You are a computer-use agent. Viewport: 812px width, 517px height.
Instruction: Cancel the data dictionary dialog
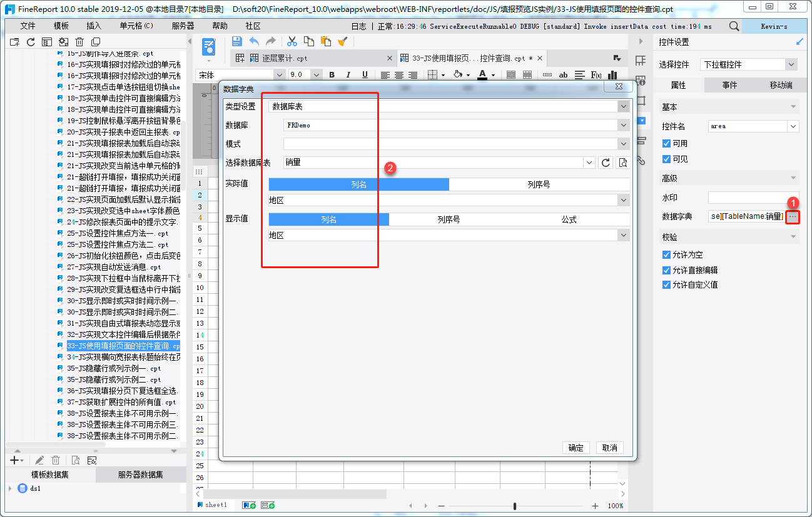pos(610,448)
